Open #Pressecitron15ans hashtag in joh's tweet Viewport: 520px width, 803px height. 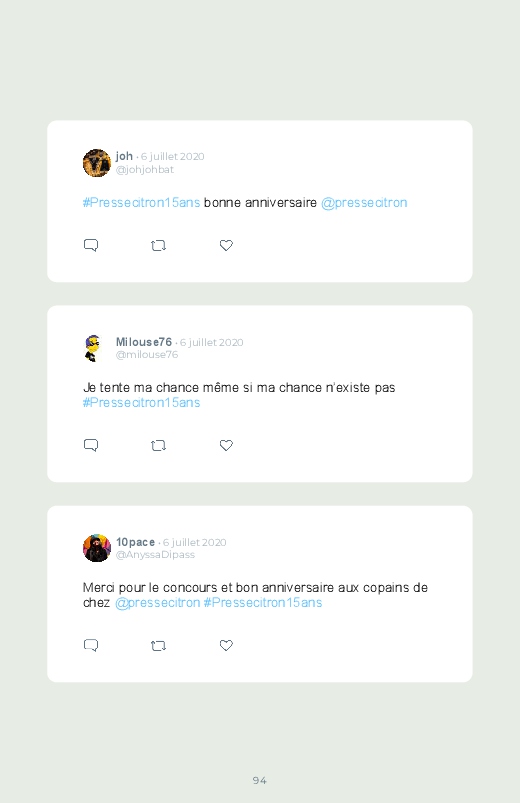141,203
